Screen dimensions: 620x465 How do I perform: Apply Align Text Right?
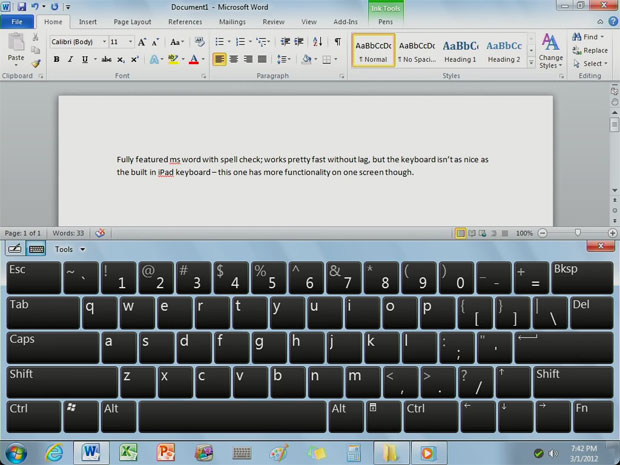pyautogui.click(x=248, y=59)
